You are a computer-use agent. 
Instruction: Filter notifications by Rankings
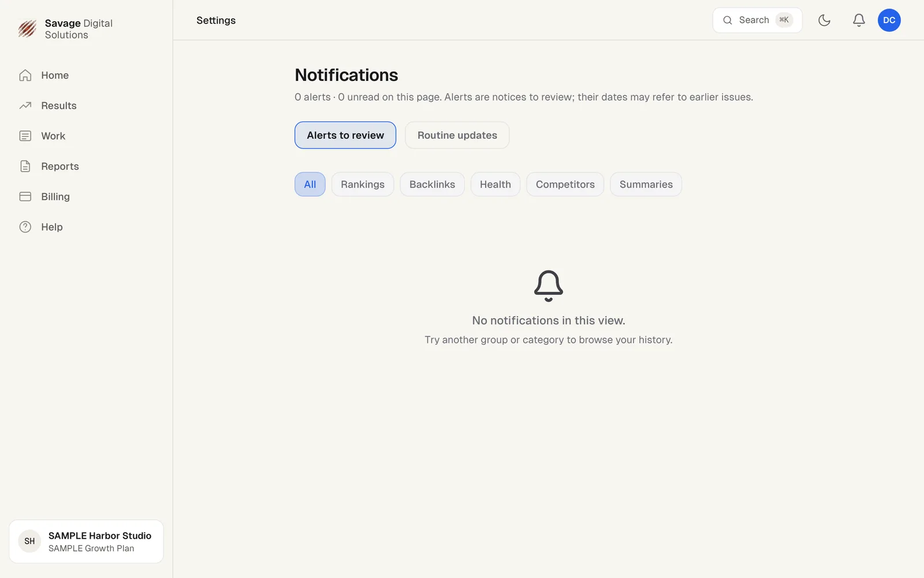(363, 184)
